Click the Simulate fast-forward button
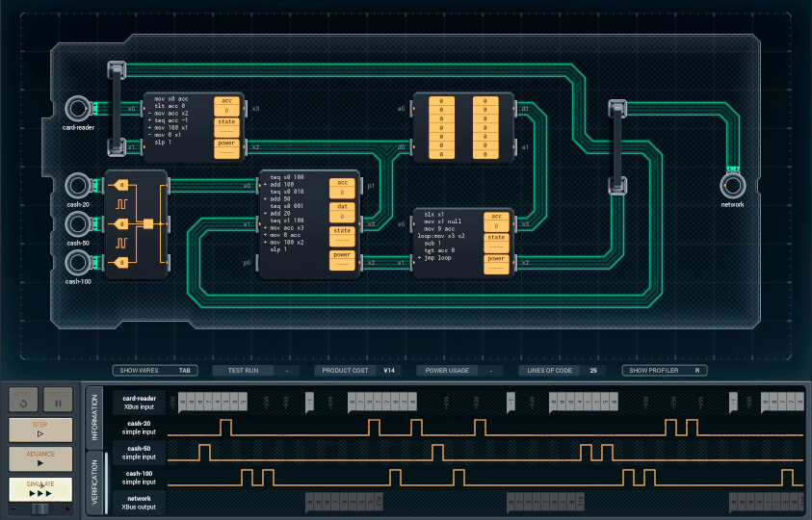812x520 pixels. tap(40, 489)
